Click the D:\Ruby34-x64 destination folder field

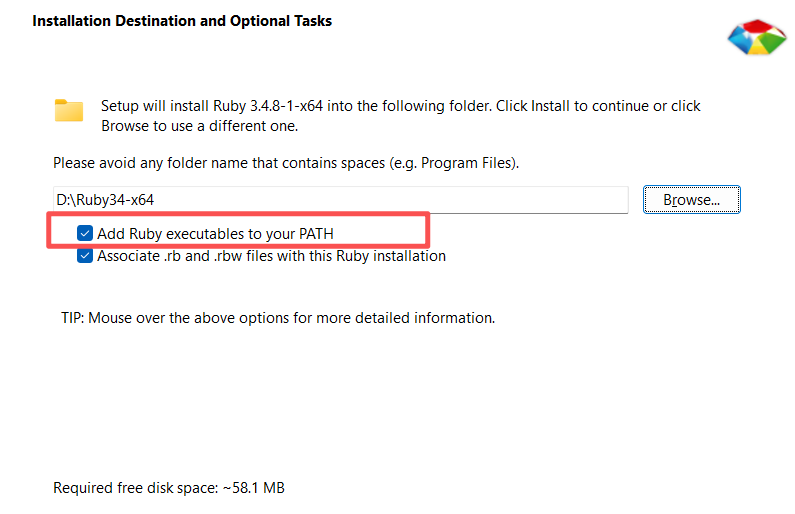(340, 200)
